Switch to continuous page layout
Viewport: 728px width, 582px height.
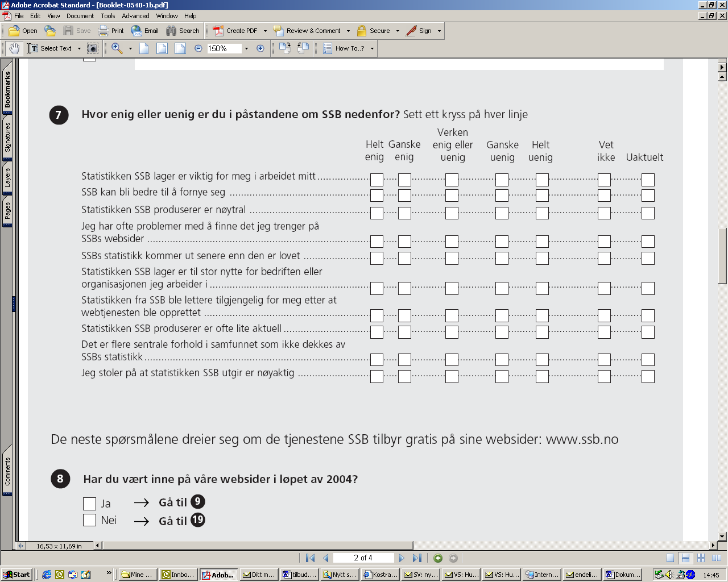tap(686, 558)
